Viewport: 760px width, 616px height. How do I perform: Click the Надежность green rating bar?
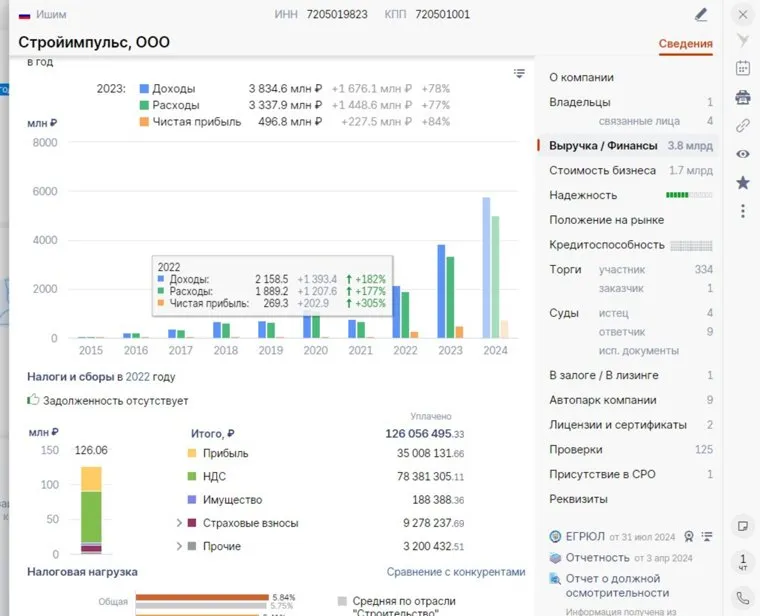677,195
